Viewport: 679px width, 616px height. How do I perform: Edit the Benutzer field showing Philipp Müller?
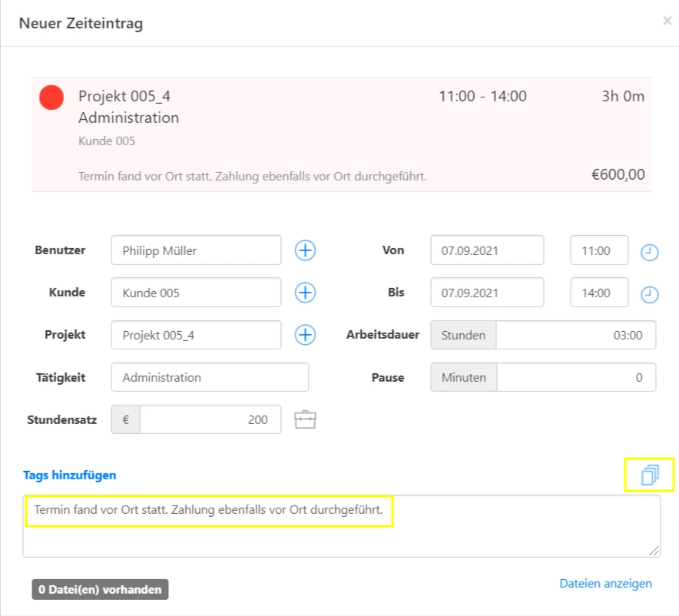tap(195, 250)
